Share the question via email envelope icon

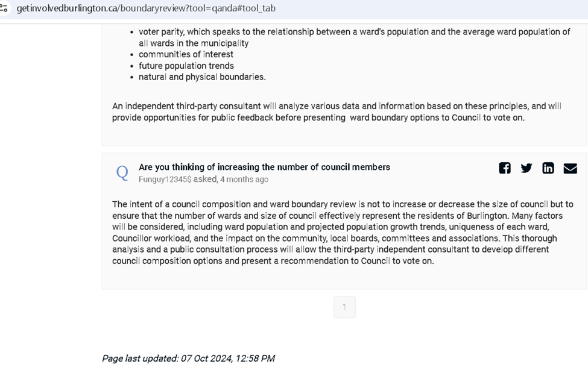pyautogui.click(x=570, y=168)
